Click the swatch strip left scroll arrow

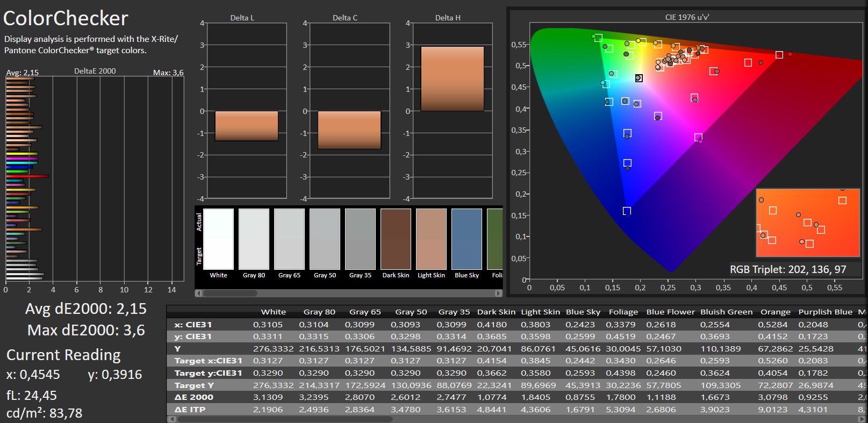(x=198, y=293)
